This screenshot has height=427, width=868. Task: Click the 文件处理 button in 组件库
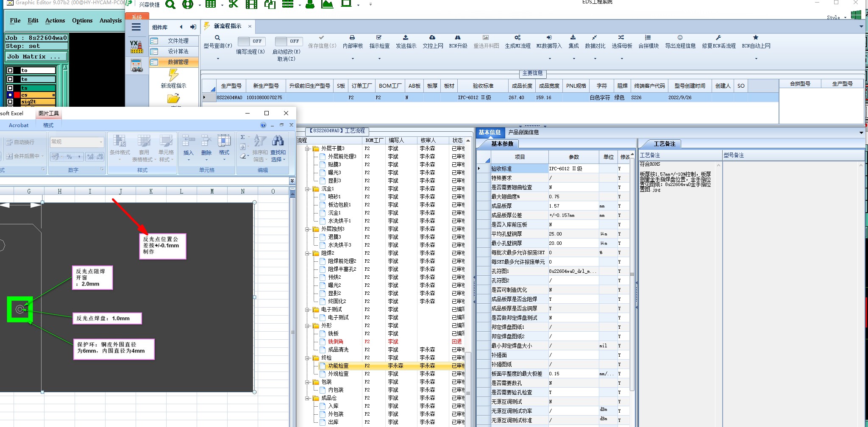pyautogui.click(x=173, y=41)
